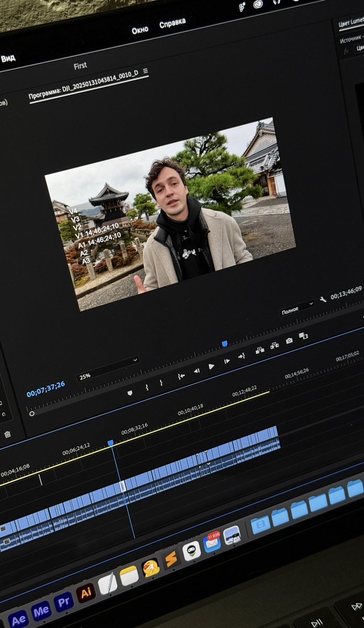Viewport: 364px width, 628px height.
Task: Open Premiere Pro from the Dock
Action: [63, 602]
